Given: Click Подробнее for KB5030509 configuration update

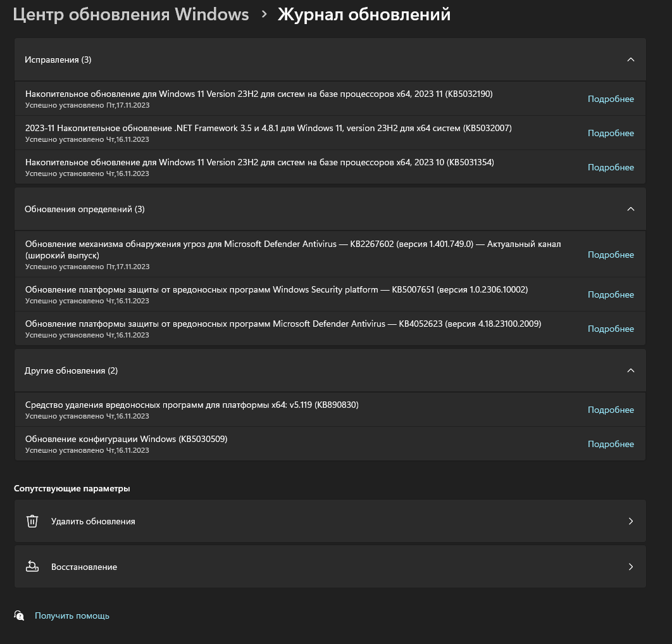Looking at the screenshot, I should 611,444.
